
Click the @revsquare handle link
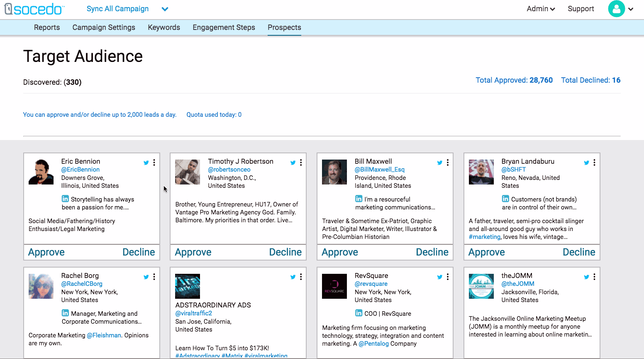(371, 284)
